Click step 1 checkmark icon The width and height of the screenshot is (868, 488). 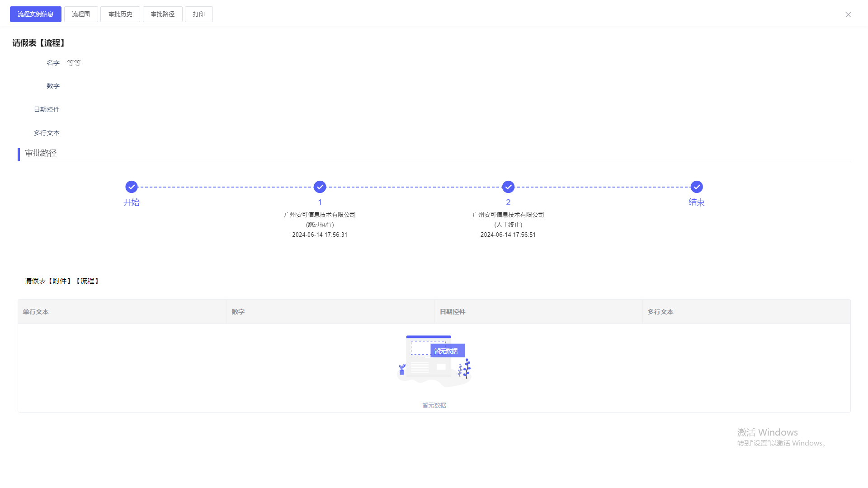click(x=320, y=187)
